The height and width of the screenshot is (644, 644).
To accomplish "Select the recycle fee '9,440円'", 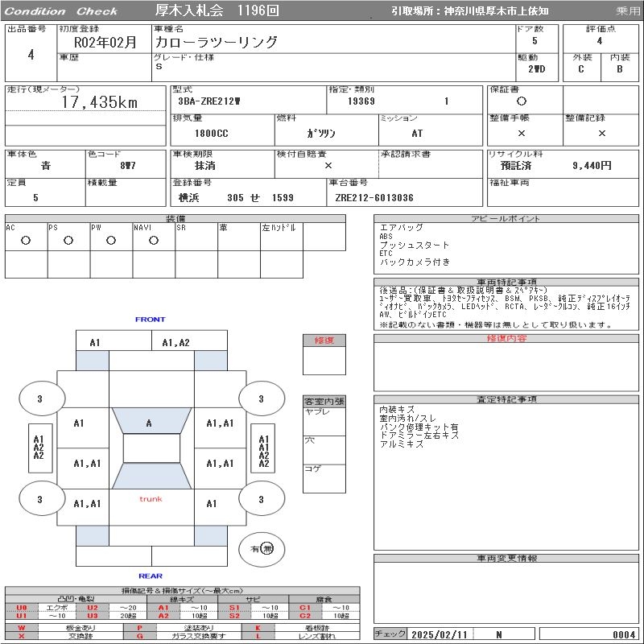I will [592, 166].
